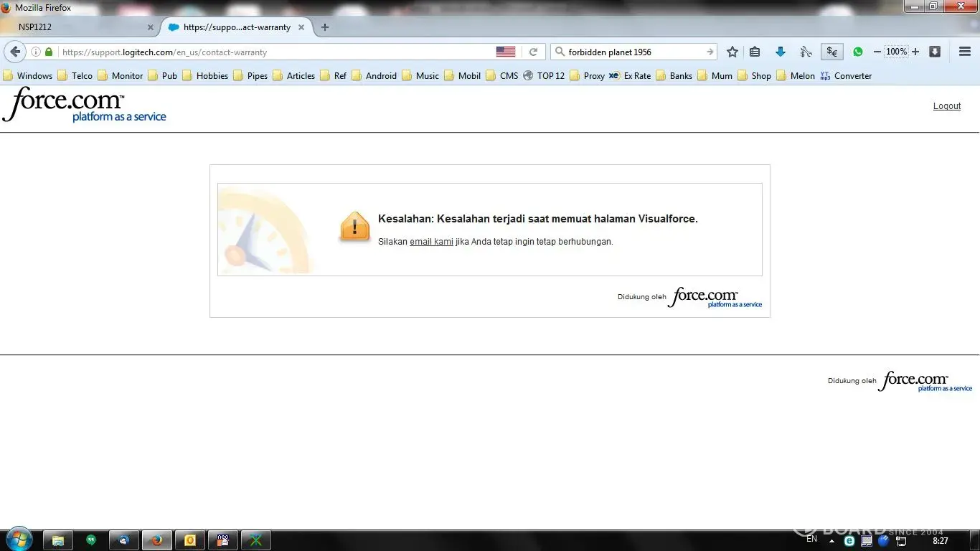This screenshot has width=980, height=551.
Task: Click the search field with "forbidden planet 1956"
Action: [631, 52]
